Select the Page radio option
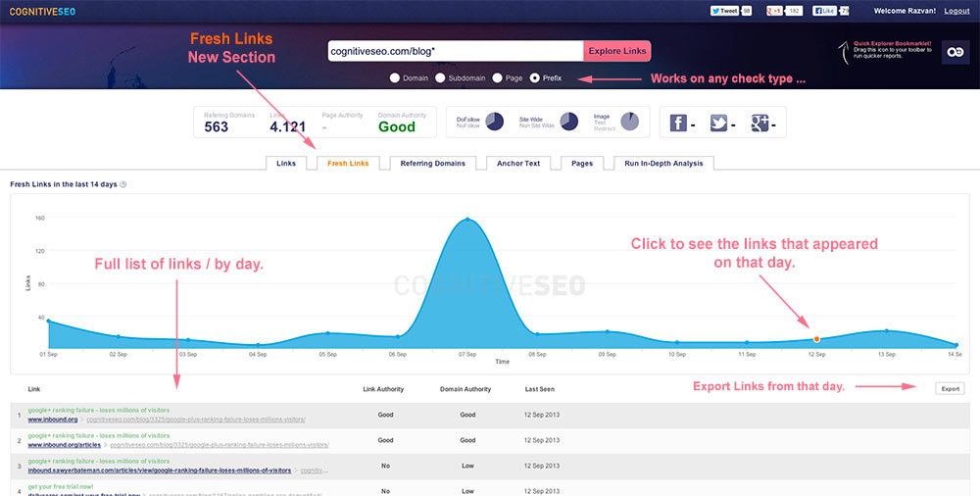The image size is (980, 496). tap(497, 78)
